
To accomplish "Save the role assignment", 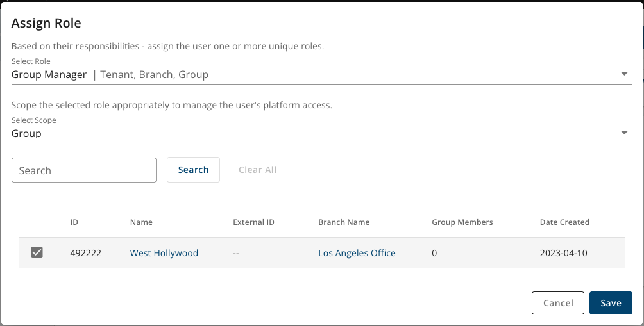I will pyautogui.click(x=611, y=303).
